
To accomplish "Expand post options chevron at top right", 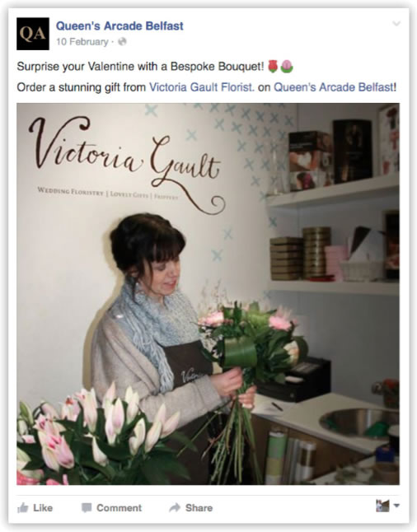I will pos(396,23).
